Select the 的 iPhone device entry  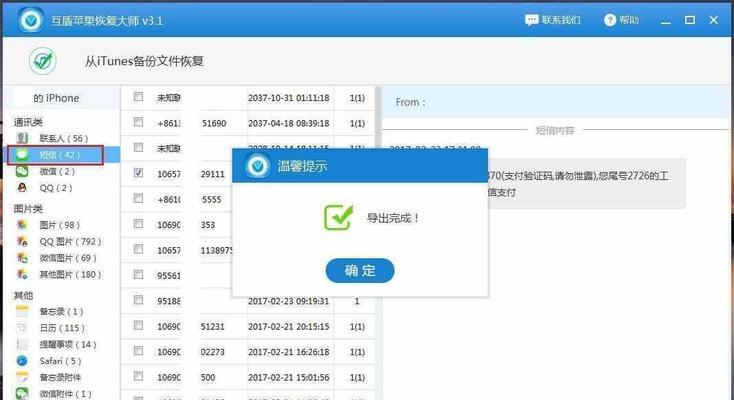[61, 98]
